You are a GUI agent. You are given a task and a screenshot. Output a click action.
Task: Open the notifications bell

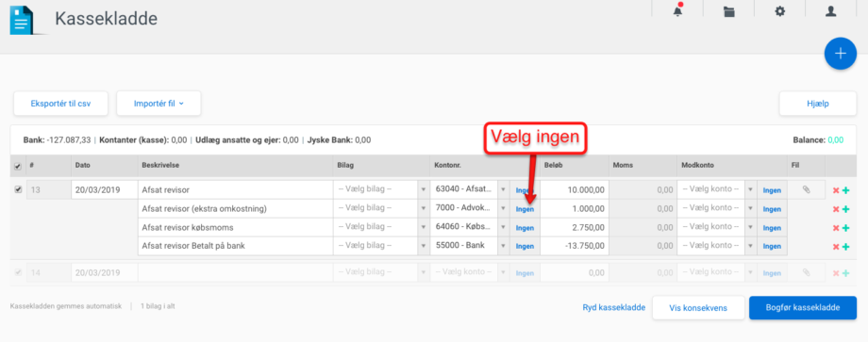click(x=677, y=10)
